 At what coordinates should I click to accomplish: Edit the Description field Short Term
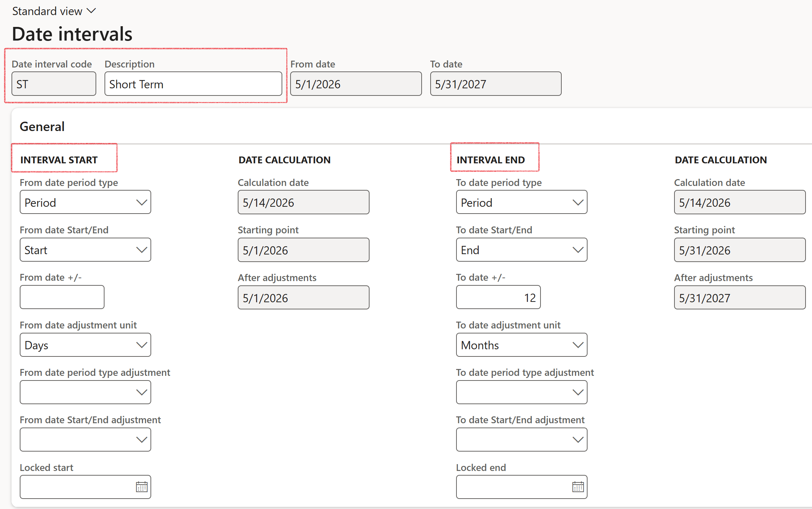[x=193, y=84]
